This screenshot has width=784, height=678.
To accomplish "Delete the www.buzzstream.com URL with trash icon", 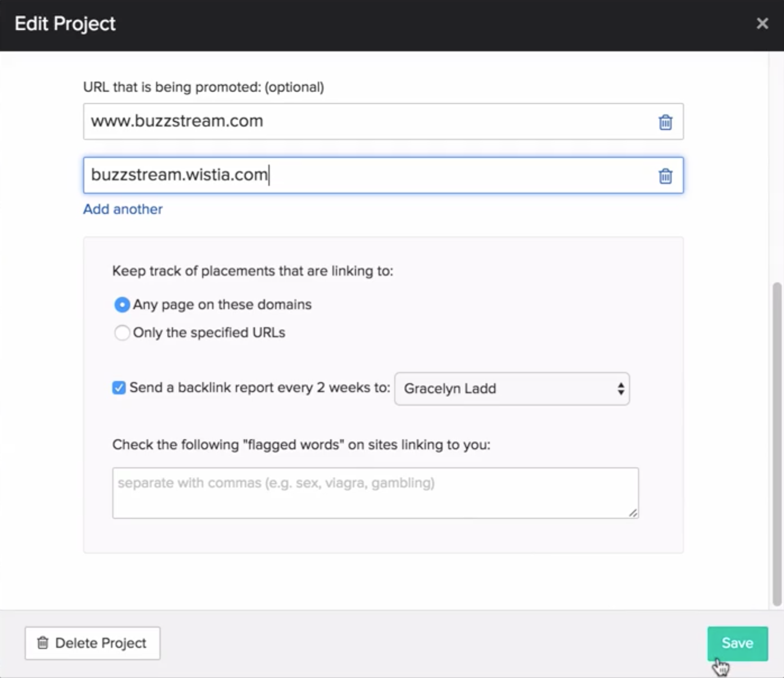I will pos(665,122).
